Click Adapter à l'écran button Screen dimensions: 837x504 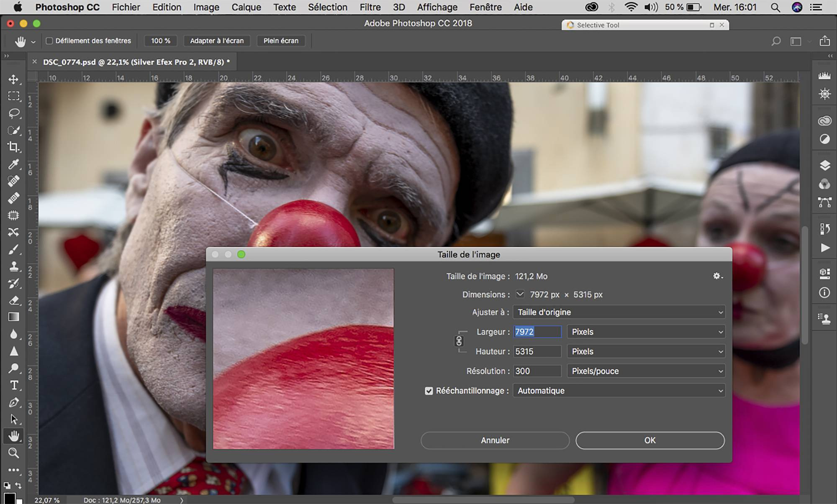click(x=217, y=41)
